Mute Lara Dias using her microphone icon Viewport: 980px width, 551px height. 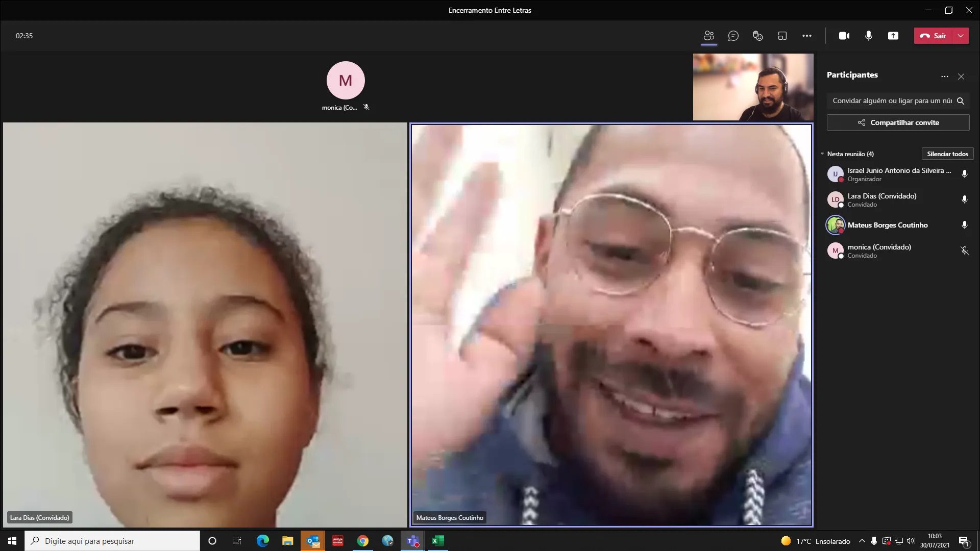click(x=964, y=199)
